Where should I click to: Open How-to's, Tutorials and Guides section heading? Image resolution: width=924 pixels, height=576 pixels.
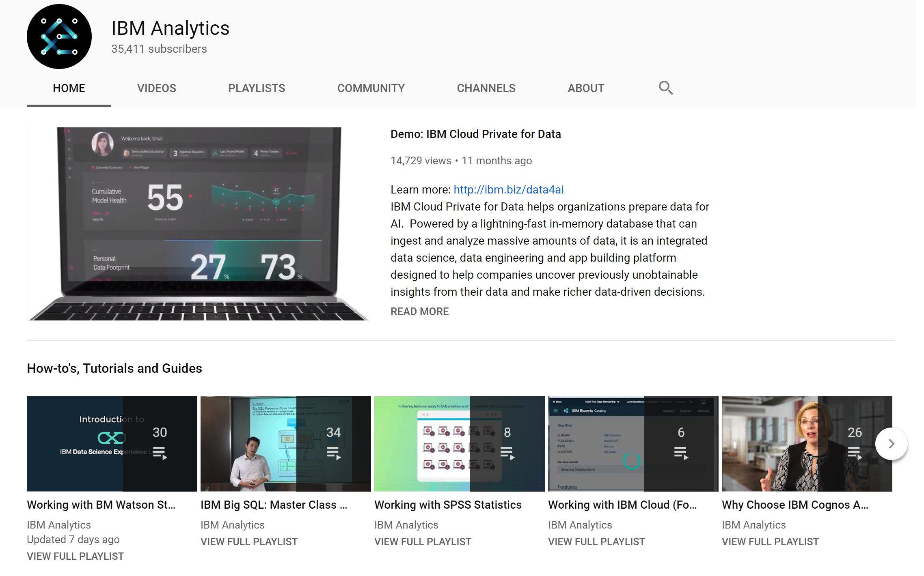click(114, 368)
